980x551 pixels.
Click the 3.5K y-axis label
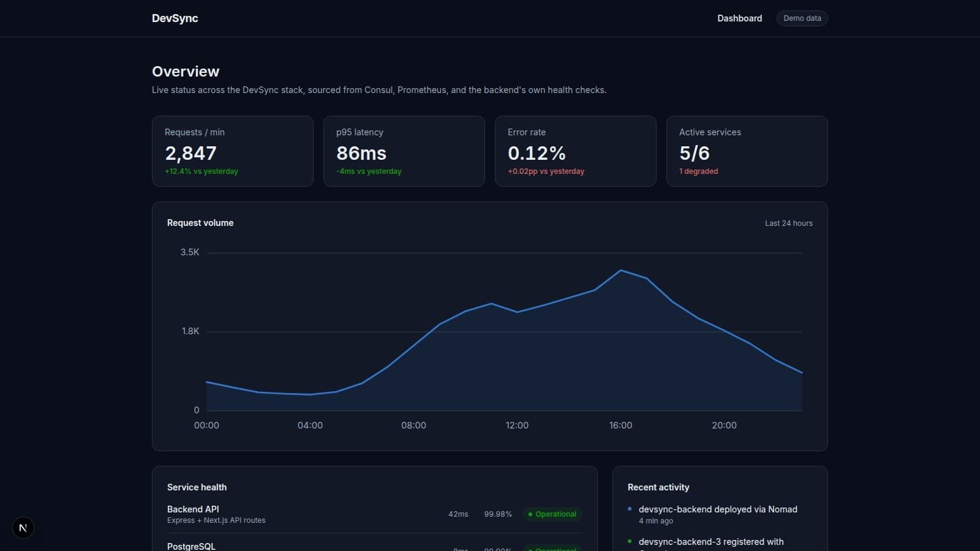click(190, 252)
